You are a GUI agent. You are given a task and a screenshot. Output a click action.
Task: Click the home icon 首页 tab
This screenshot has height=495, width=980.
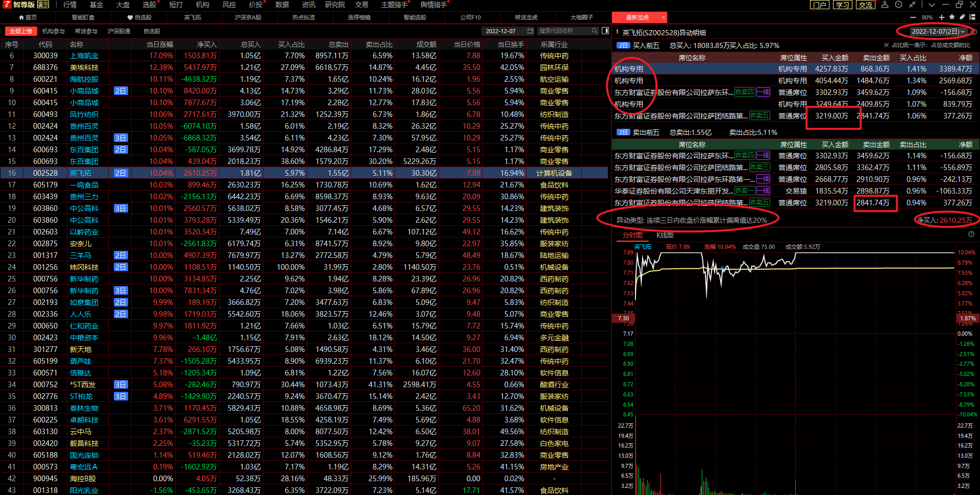click(x=28, y=17)
